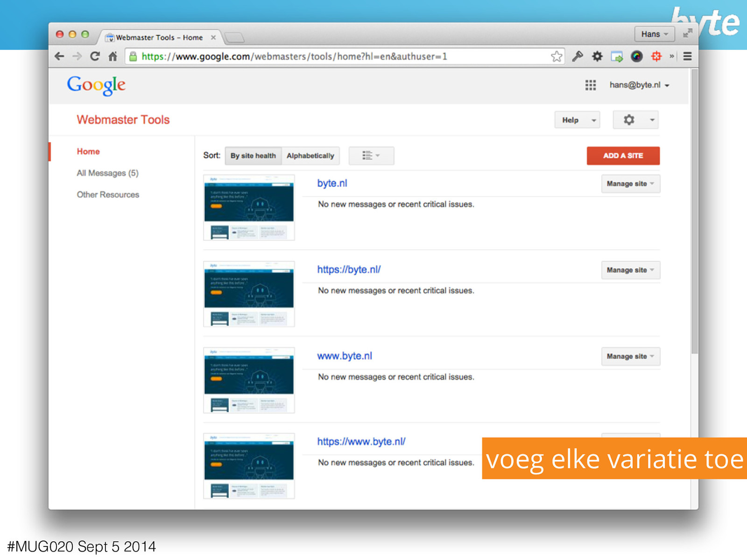Enter fullscreen with the expand arrows icon
Image resolution: width=747 pixels, height=560 pixels.
point(687,34)
